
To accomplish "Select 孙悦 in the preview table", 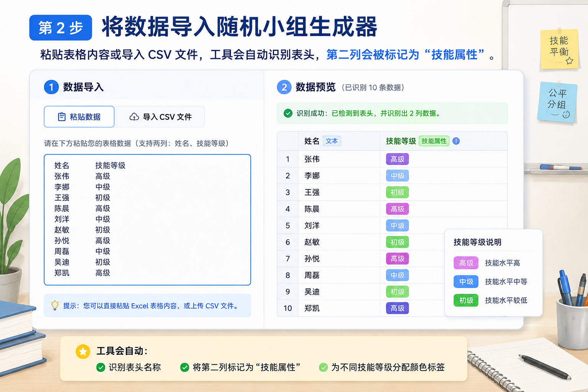I will 312,259.
